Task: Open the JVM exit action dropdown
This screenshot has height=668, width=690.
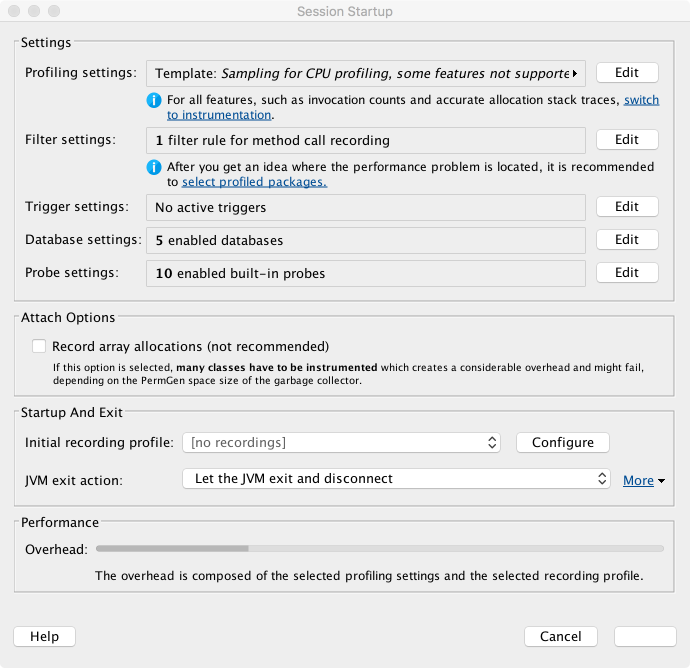Action: [x=396, y=479]
